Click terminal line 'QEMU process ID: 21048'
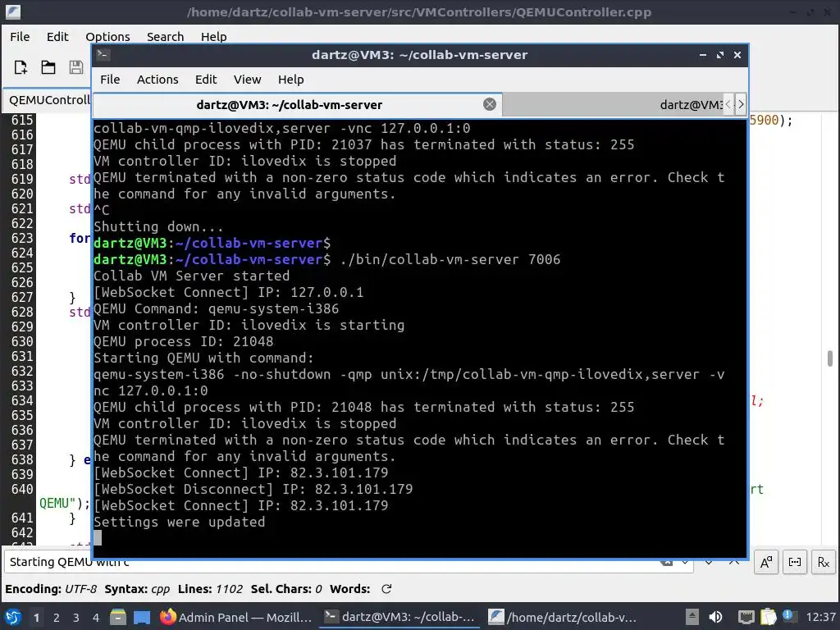This screenshot has height=630, width=840. 184,341
